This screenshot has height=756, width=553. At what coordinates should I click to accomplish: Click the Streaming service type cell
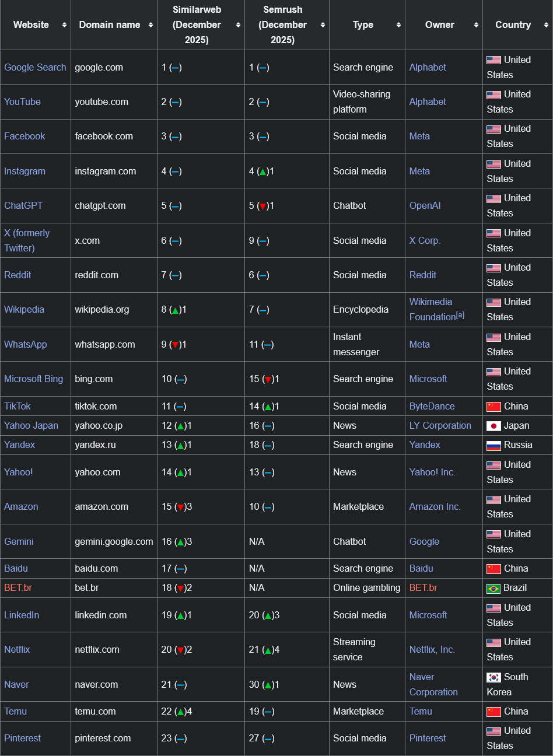click(x=367, y=649)
